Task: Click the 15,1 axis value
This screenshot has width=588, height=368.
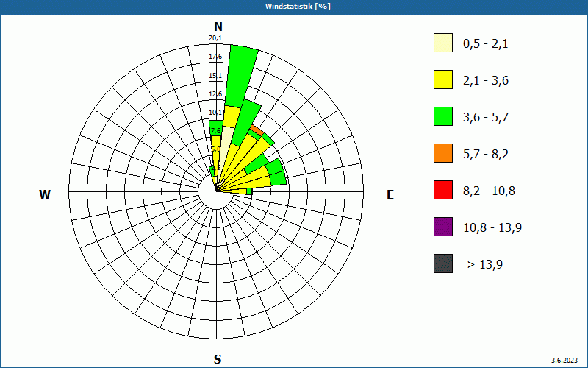Action: (215, 76)
